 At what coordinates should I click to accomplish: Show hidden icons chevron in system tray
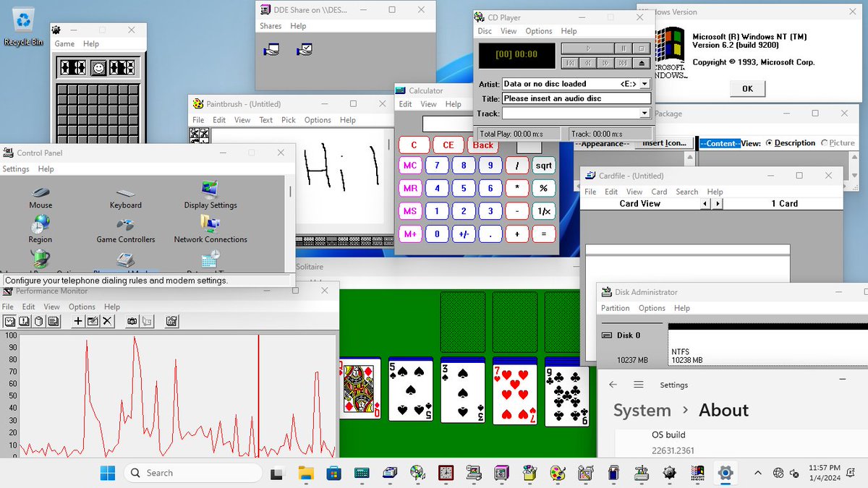pyautogui.click(x=757, y=473)
